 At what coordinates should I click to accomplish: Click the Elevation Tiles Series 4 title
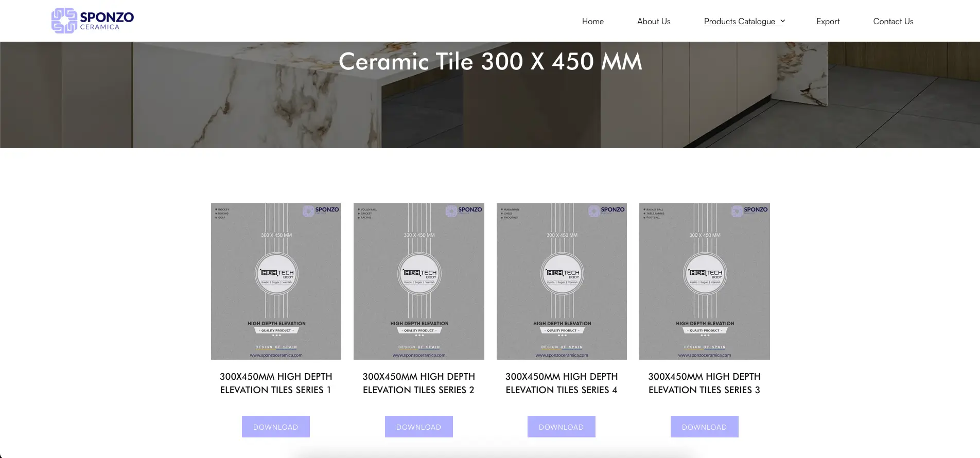point(562,383)
